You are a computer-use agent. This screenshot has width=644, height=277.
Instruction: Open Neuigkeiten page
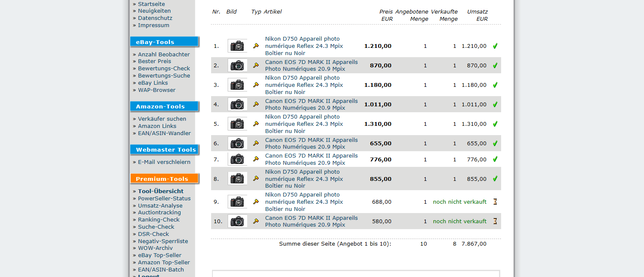pyautogui.click(x=154, y=11)
